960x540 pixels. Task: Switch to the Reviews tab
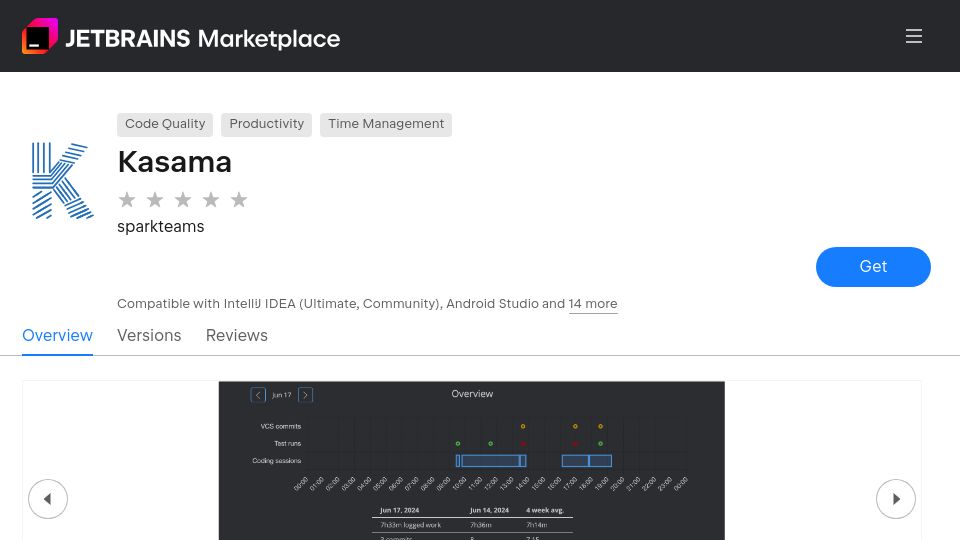point(236,336)
